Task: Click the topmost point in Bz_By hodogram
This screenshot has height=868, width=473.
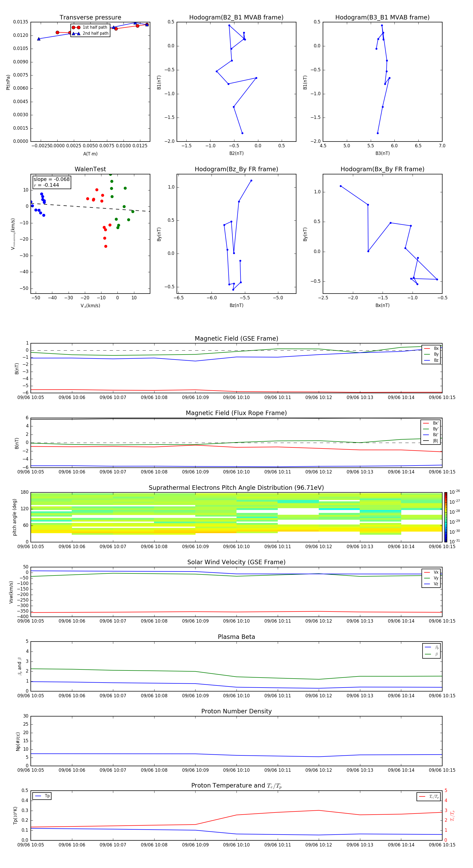Action: point(251,181)
